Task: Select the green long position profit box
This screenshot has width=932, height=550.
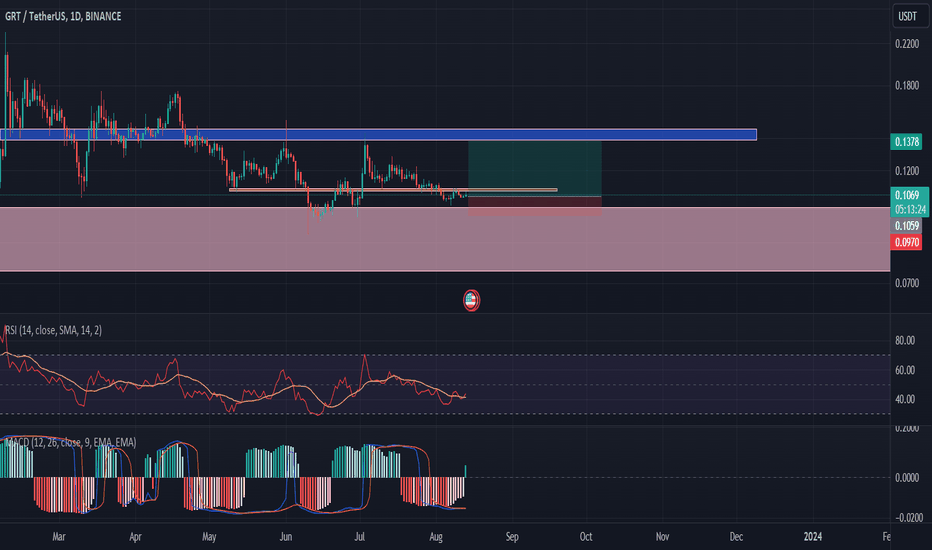Action: click(535, 168)
